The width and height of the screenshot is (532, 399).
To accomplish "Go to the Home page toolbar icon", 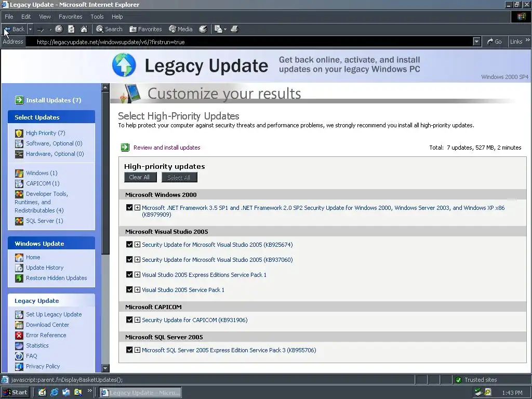I will (x=84, y=29).
